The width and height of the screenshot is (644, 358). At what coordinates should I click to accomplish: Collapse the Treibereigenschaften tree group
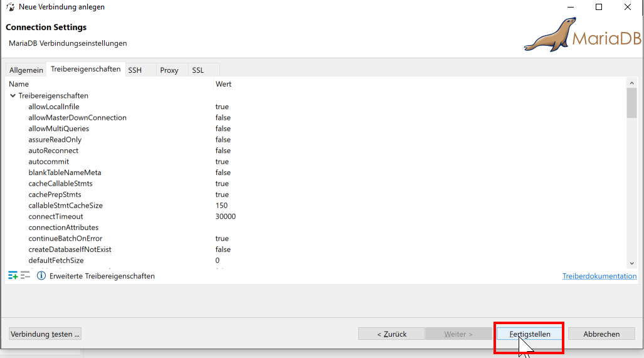13,96
